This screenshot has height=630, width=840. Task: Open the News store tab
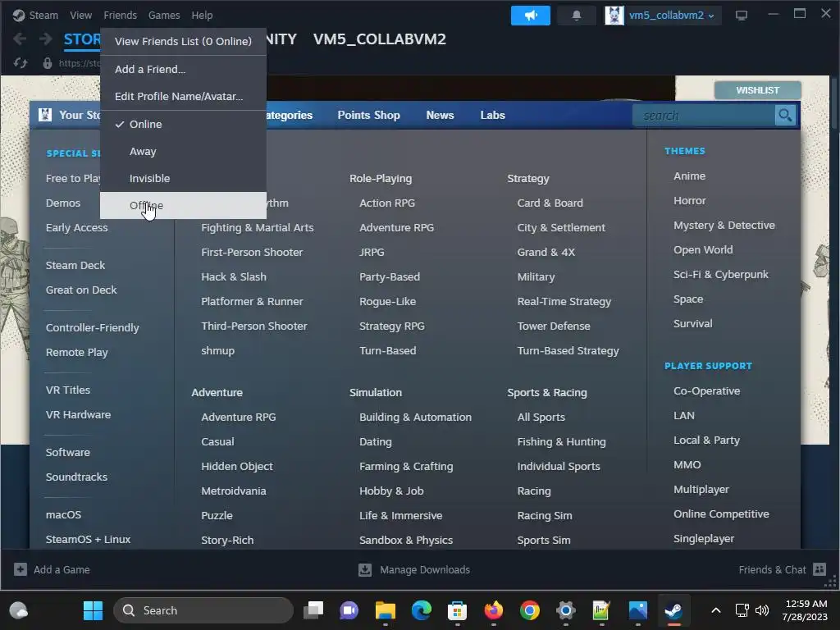(440, 115)
